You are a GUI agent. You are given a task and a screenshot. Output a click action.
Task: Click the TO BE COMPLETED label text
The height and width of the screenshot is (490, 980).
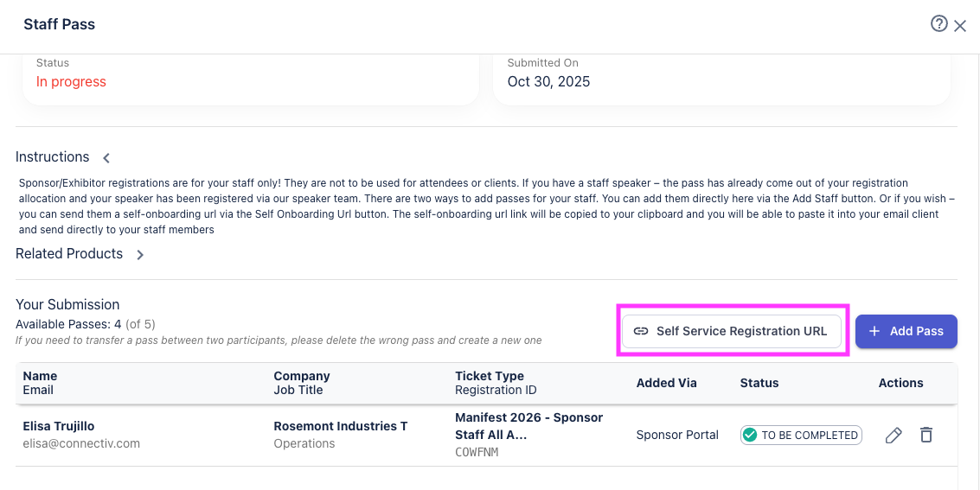(x=809, y=436)
